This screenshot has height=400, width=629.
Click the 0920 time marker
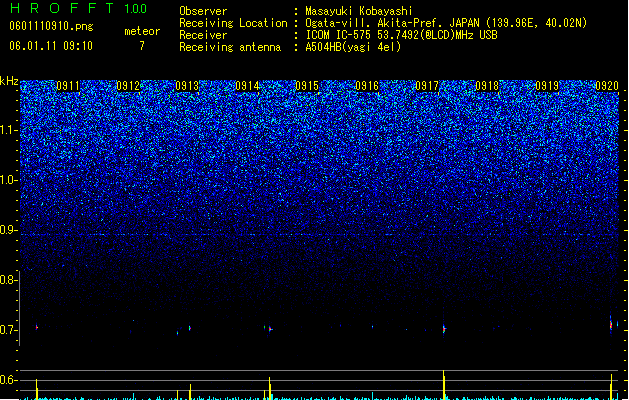tap(607, 86)
